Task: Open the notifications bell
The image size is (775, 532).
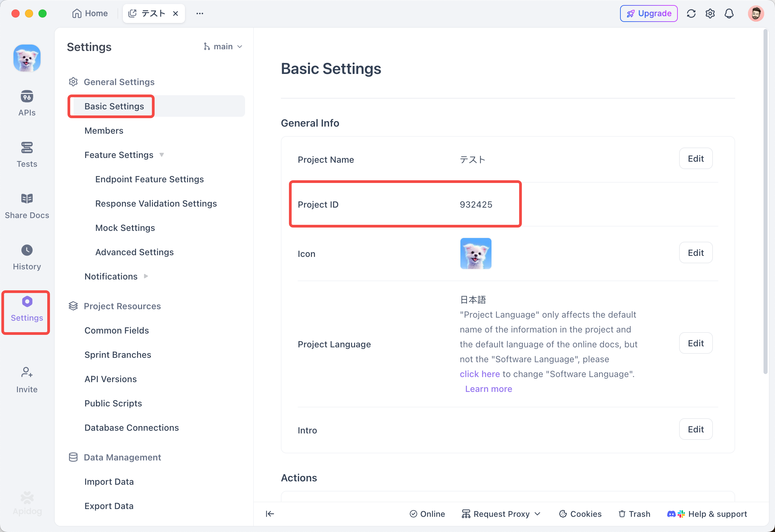Action: point(729,14)
